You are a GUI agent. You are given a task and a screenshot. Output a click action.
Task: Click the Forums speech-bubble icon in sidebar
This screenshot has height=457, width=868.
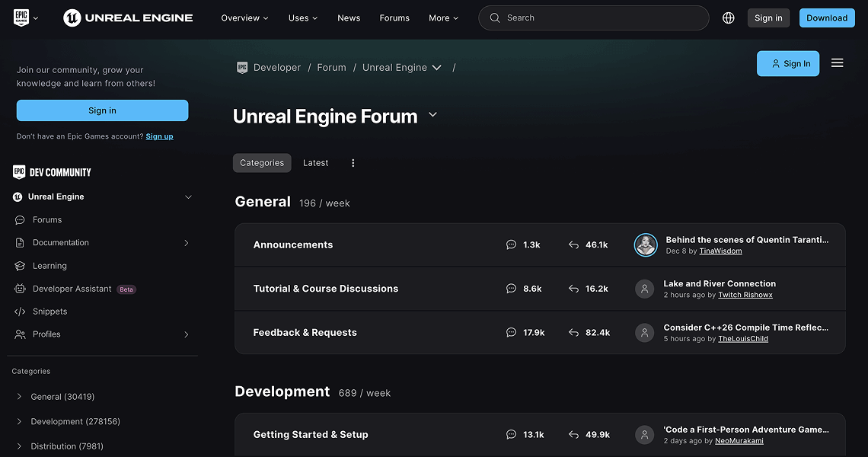point(18,219)
